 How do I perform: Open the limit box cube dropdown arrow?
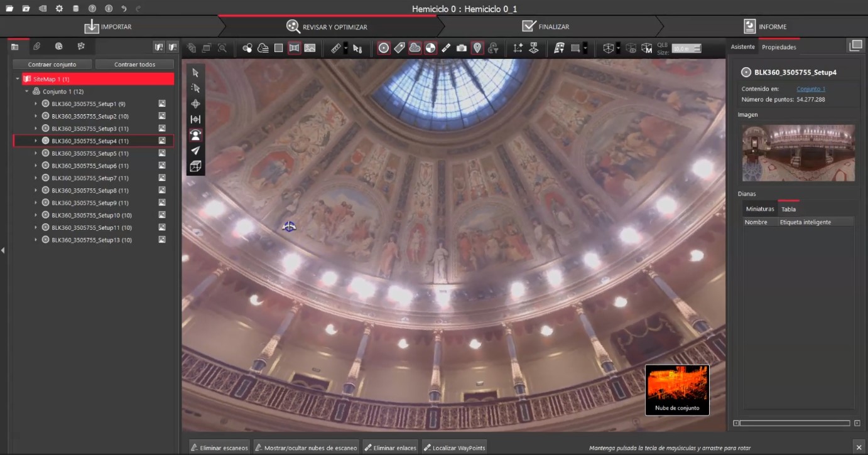point(618,48)
